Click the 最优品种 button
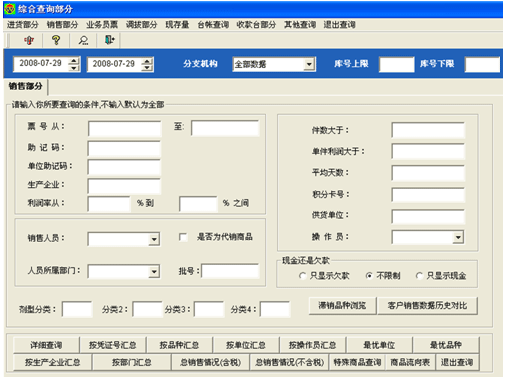This screenshot has width=505, height=380. [x=446, y=345]
